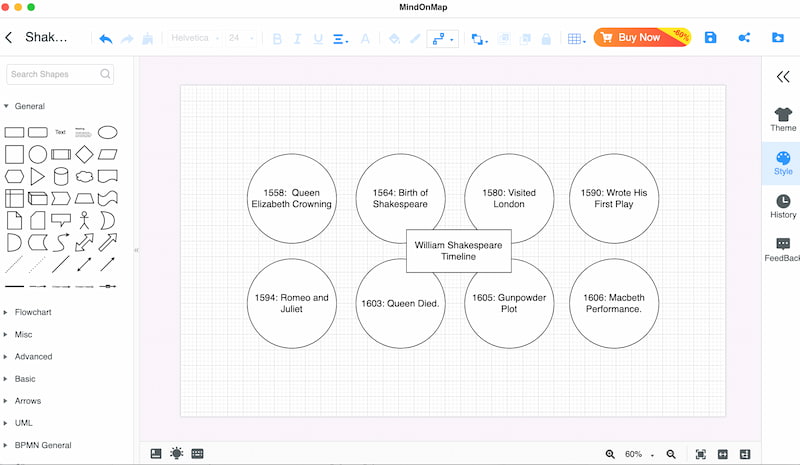Select the parallelogram shape
Image resolution: width=800 pixels, height=465 pixels.
coord(108,154)
